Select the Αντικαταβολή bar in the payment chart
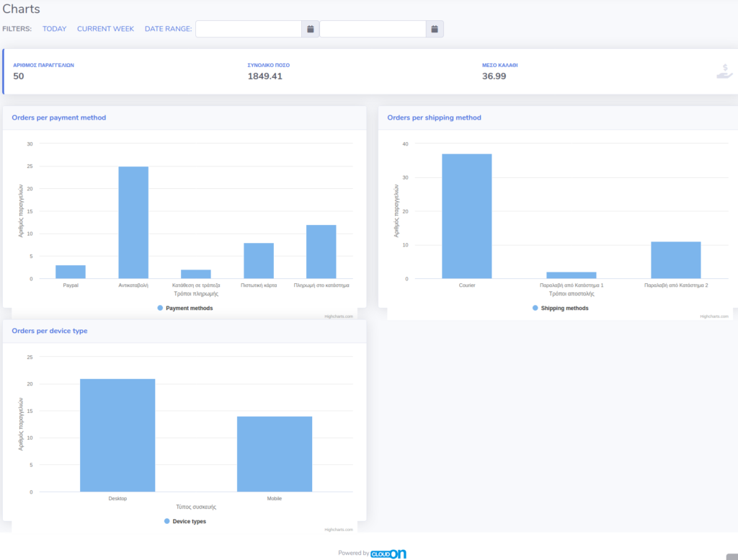The width and height of the screenshot is (738, 560). coord(133,220)
